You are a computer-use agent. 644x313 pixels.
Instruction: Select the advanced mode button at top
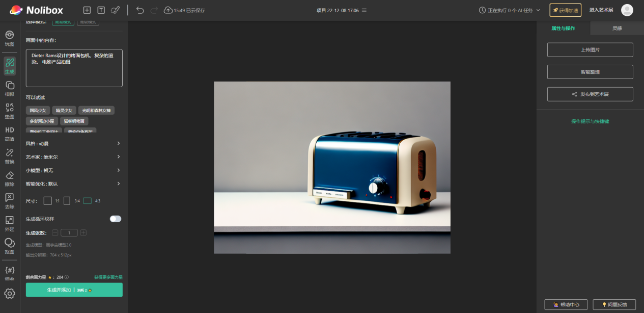[88, 22]
